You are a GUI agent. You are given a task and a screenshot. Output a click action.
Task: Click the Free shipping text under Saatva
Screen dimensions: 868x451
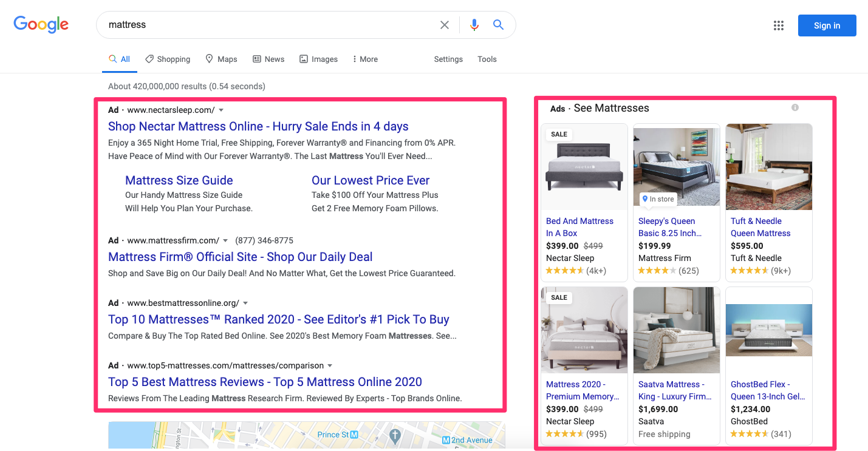point(665,434)
